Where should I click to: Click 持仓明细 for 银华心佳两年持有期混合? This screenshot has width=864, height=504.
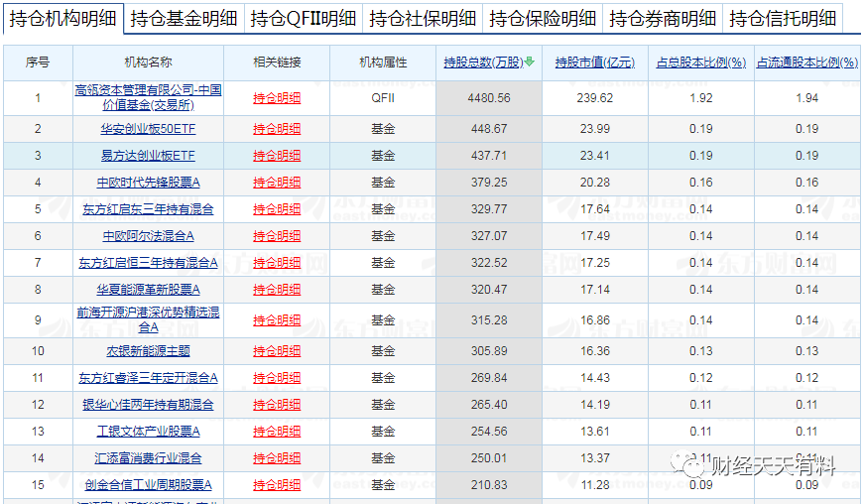[277, 405]
